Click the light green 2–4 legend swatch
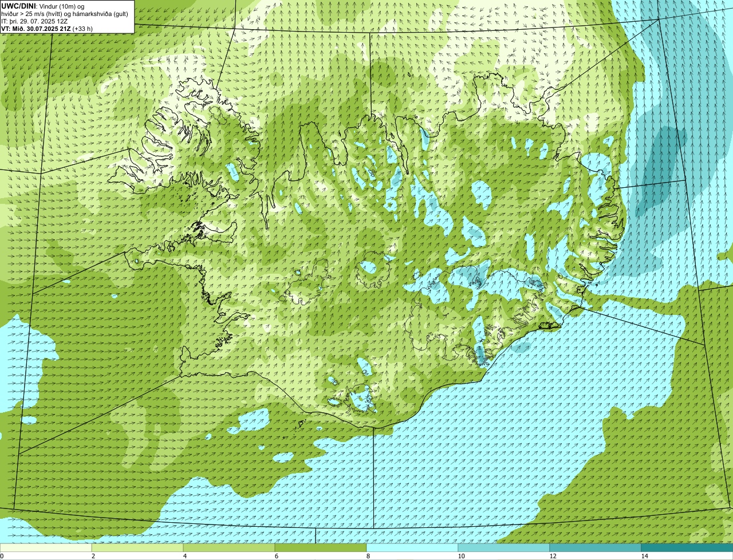The image size is (733, 560). point(137,548)
